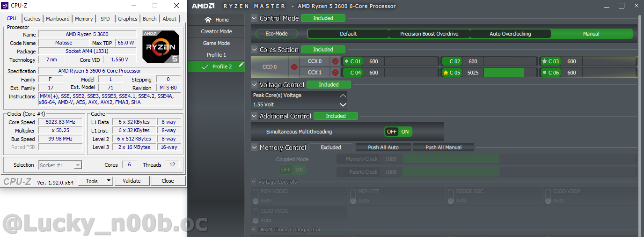Click the red gear icon next to CCX 0
The image size is (644, 237).
[335, 61]
